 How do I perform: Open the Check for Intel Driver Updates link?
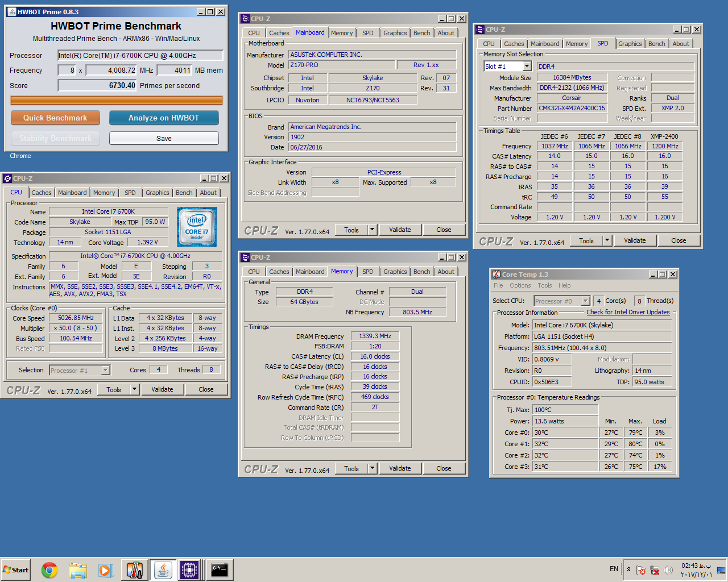[628, 312]
